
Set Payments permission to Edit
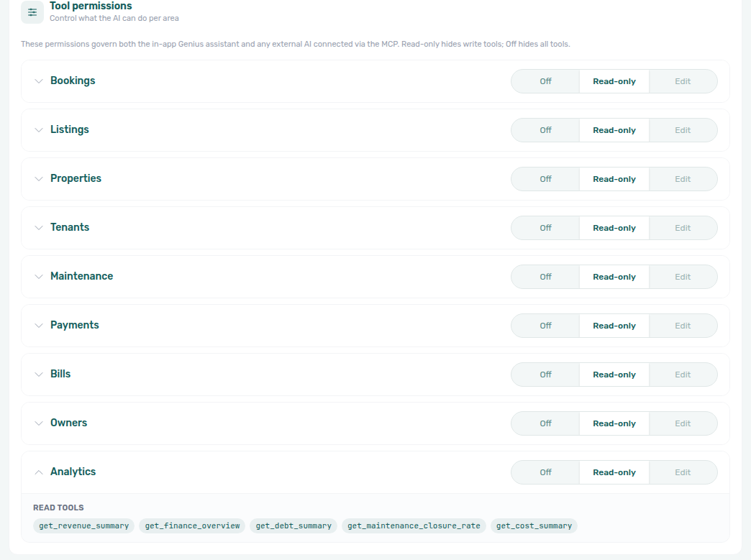683,326
